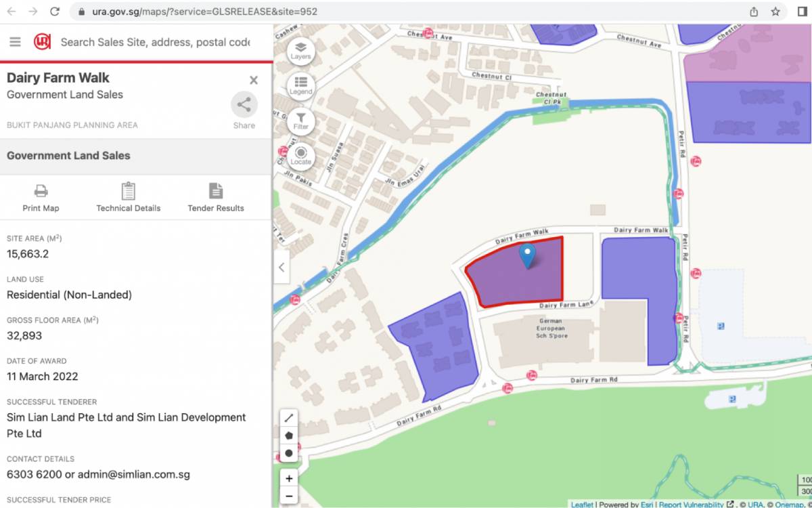Click the blue map pin marker

tap(527, 255)
